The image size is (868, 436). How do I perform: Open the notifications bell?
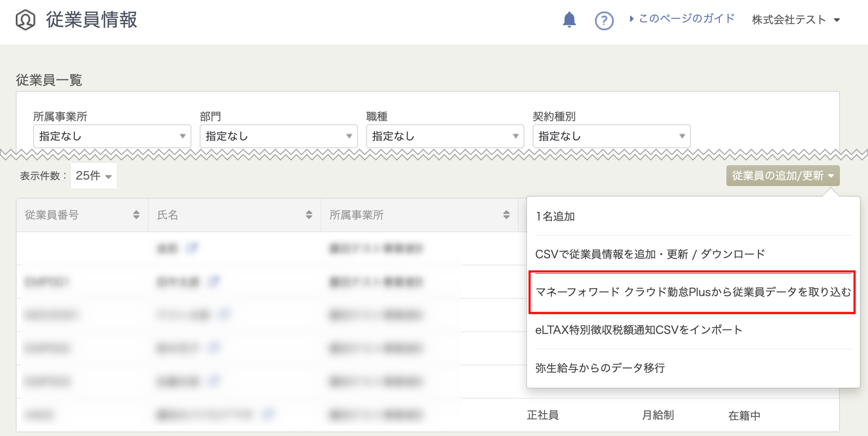point(569,20)
